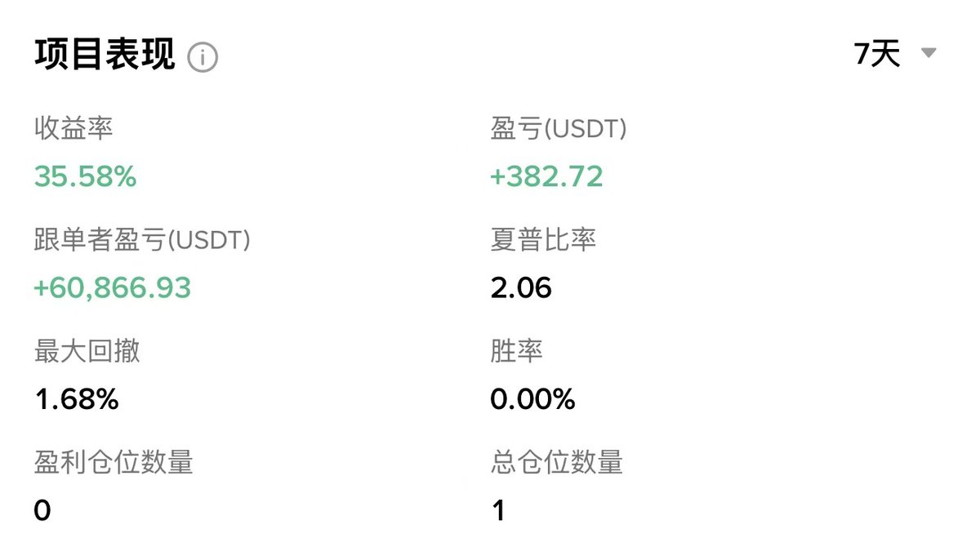
Task: Click the 项目表现 section title
Action: [105, 55]
